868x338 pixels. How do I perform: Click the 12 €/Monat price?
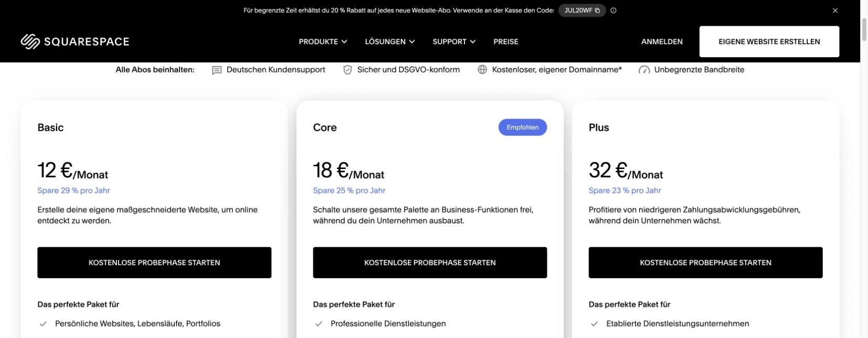click(73, 171)
